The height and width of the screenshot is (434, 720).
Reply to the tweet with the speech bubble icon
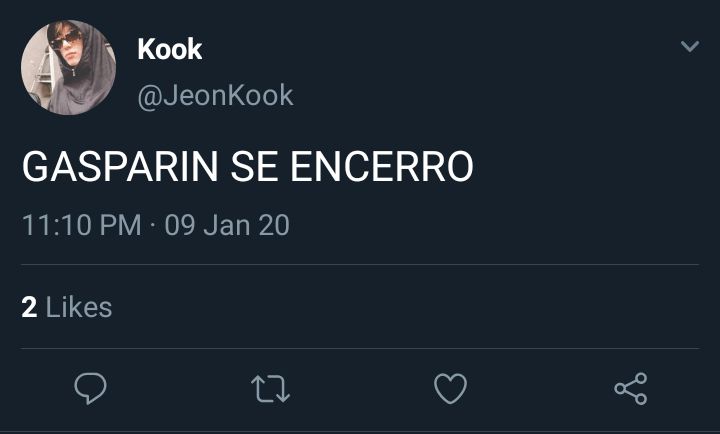click(x=90, y=389)
